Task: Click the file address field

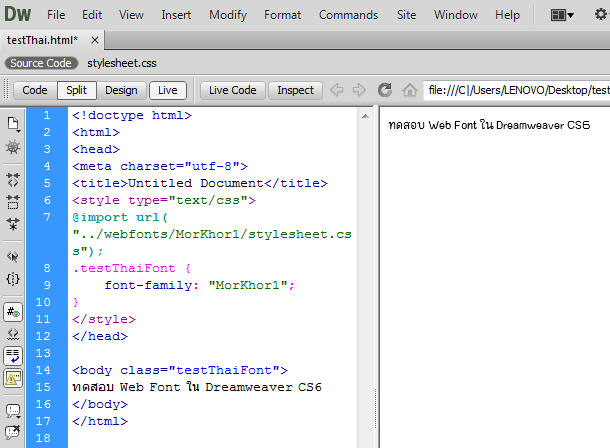Action: (x=517, y=90)
